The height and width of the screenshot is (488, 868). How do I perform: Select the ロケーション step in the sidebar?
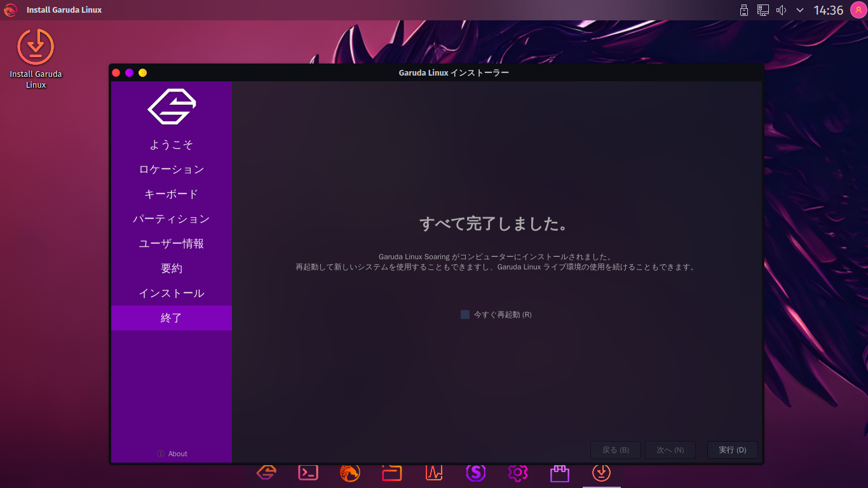172,170
